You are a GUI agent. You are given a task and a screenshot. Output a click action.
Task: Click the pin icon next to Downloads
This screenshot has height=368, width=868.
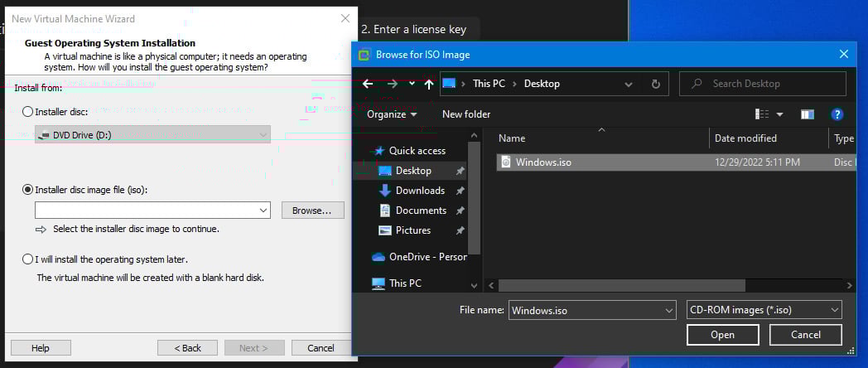coord(460,191)
